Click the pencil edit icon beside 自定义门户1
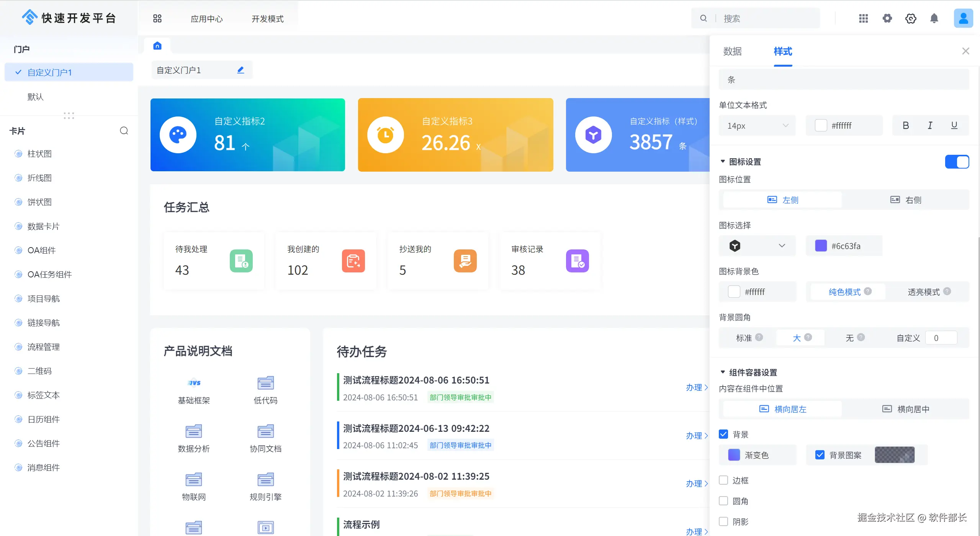The width and height of the screenshot is (980, 536). point(241,70)
